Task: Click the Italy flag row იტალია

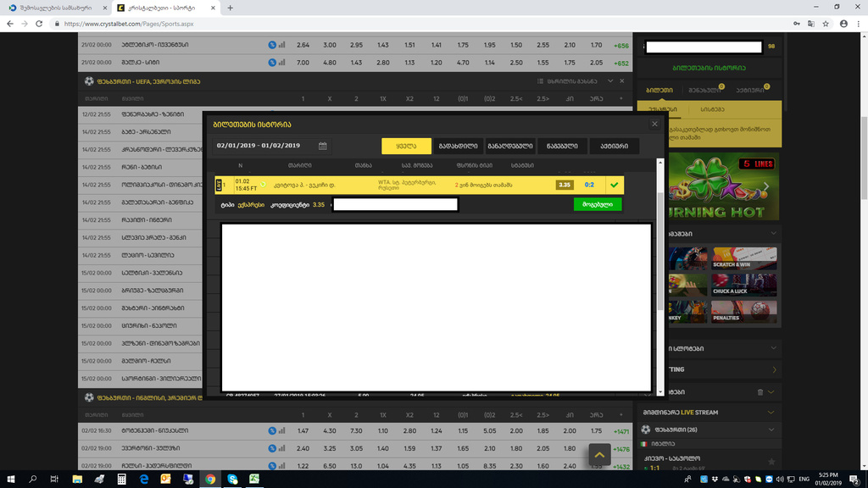Action: (x=709, y=444)
